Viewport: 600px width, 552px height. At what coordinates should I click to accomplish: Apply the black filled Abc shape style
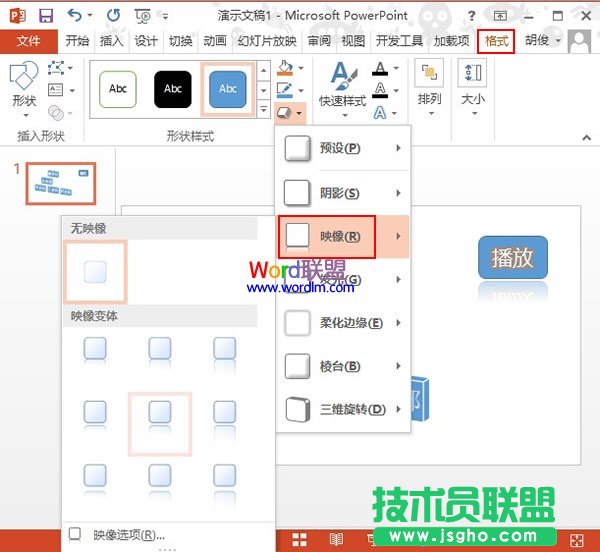click(173, 89)
